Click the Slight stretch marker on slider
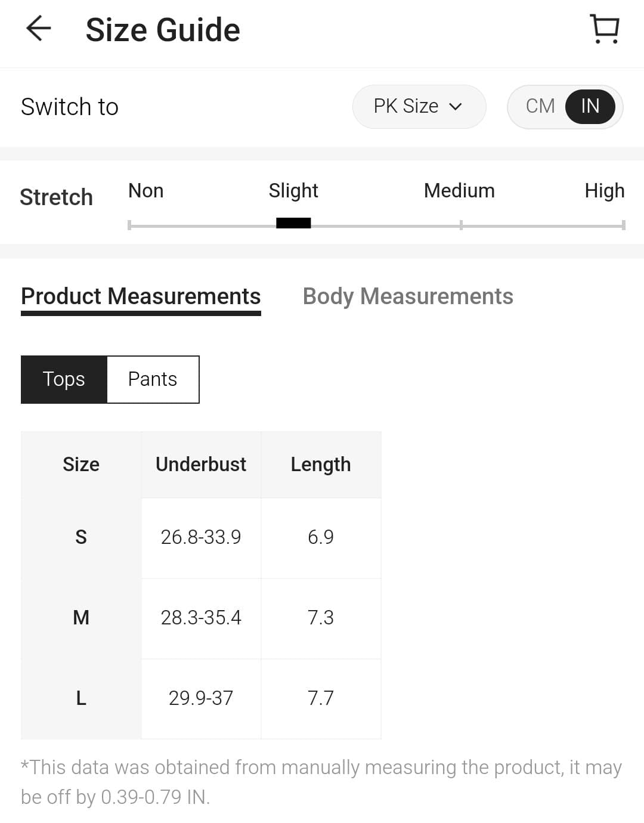644x823 pixels. click(x=293, y=224)
